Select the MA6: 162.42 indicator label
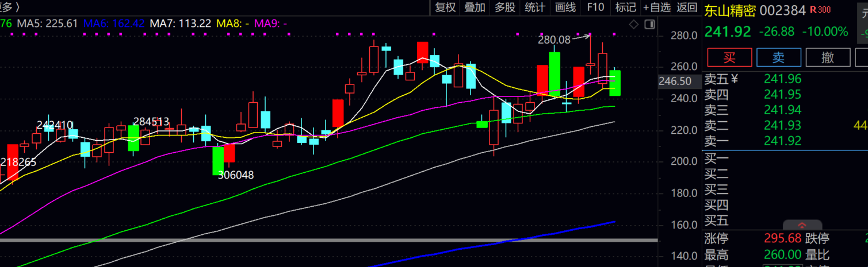The width and height of the screenshot is (868, 267). 114,24
